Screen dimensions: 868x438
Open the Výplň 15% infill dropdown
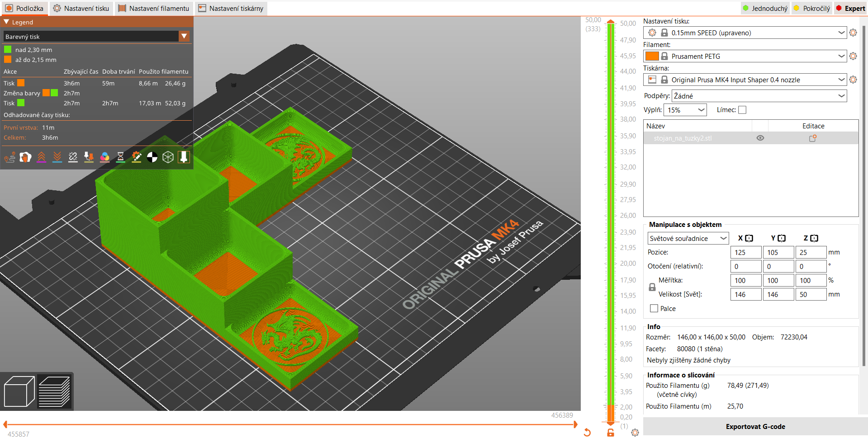(x=685, y=110)
